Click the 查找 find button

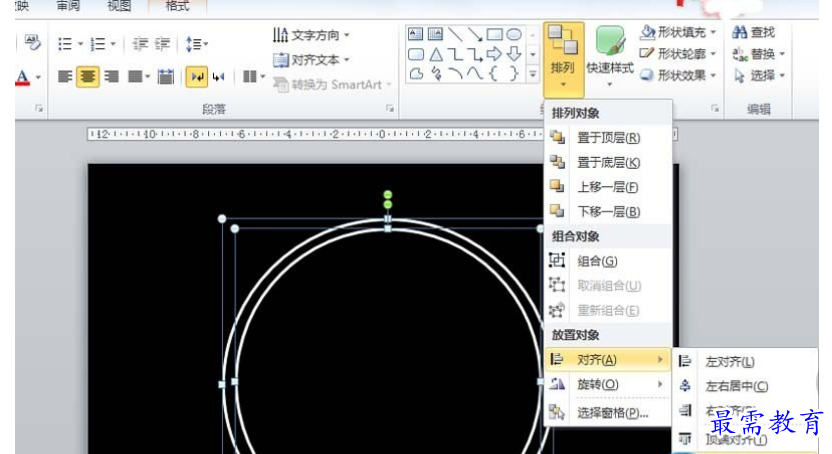click(753, 32)
